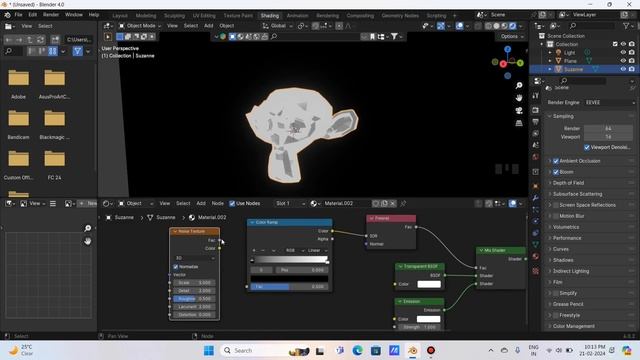Open the Modifiers wrench properties tab

pyautogui.click(x=536, y=198)
